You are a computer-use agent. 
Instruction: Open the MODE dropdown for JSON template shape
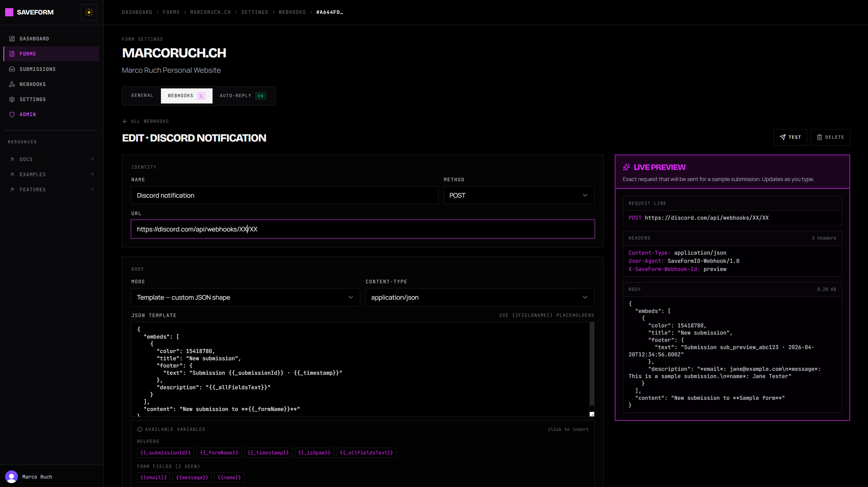[x=245, y=297]
